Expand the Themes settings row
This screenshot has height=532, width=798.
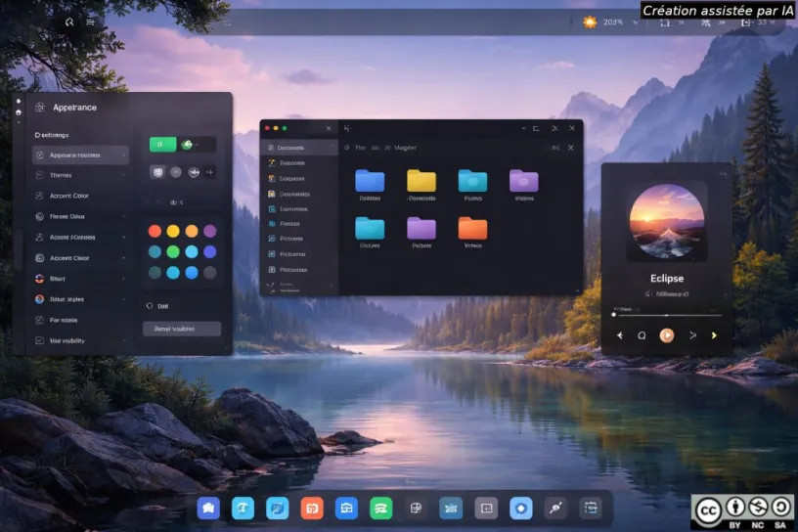click(x=80, y=175)
